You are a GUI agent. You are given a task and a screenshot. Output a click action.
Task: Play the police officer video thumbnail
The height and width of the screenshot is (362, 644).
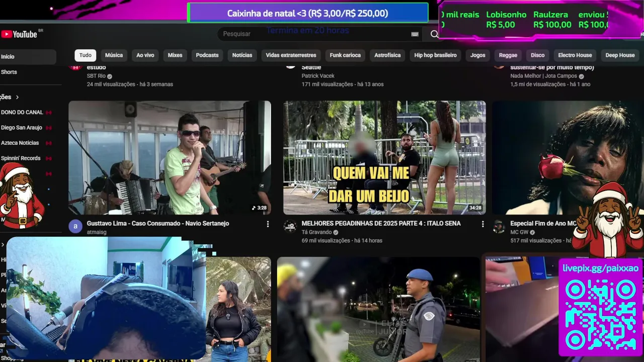(x=378, y=309)
